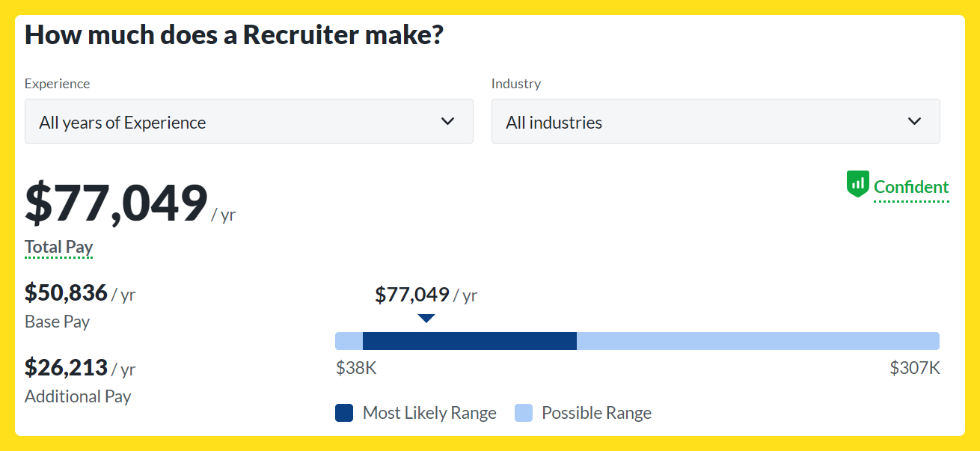Viewport: 980px width, 451px height.
Task: Open the All industries dropdown
Action: click(x=716, y=121)
